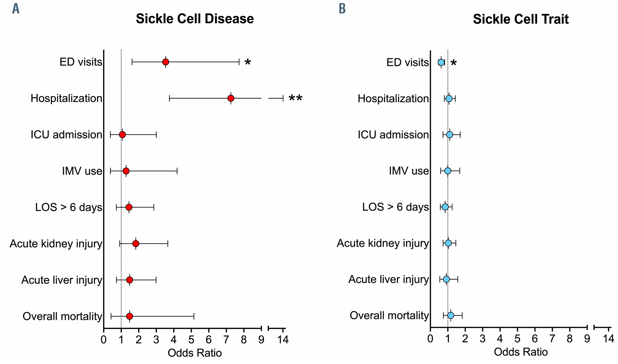The height and width of the screenshot is (364, 618).
Task: Click the red Hospitalization marker in panel A
Action: click(231, 98)
